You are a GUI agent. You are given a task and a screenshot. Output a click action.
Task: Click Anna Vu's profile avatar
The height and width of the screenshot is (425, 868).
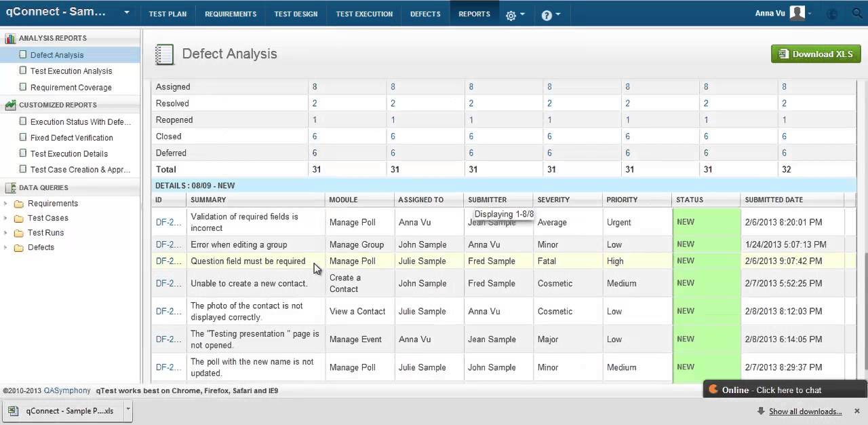click(797, 13)
